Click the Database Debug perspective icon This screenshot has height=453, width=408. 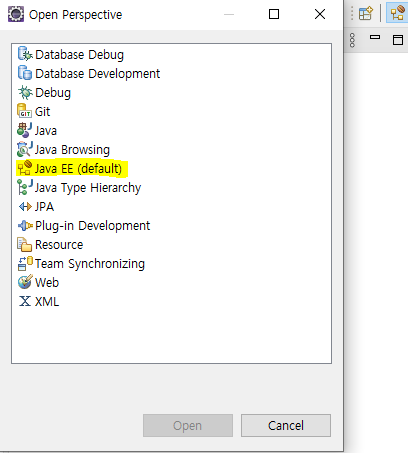tap(25, 54)
